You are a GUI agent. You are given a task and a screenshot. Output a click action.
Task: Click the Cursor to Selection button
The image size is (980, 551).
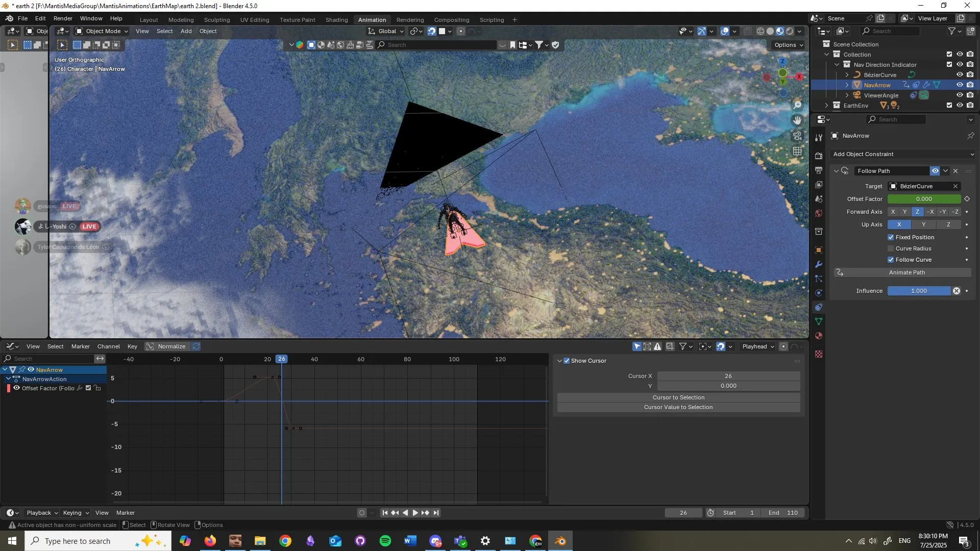[678, 397]
